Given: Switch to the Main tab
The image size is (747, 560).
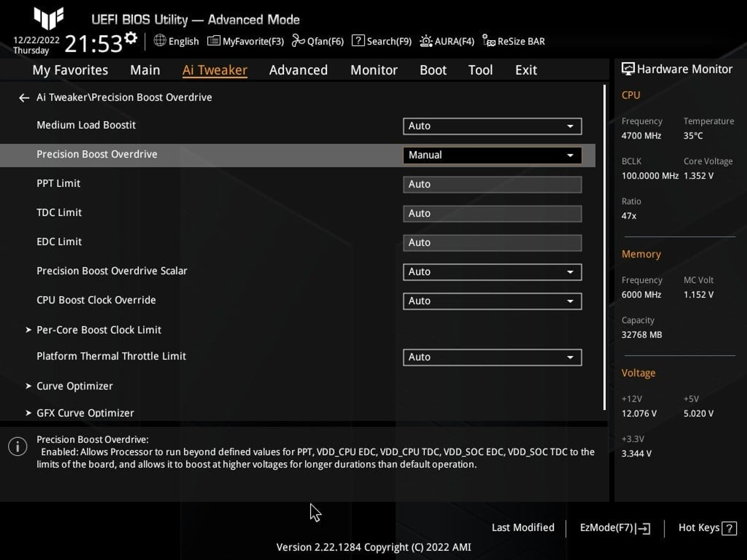Looking at the screenshot, I should [x=145, y=70].
